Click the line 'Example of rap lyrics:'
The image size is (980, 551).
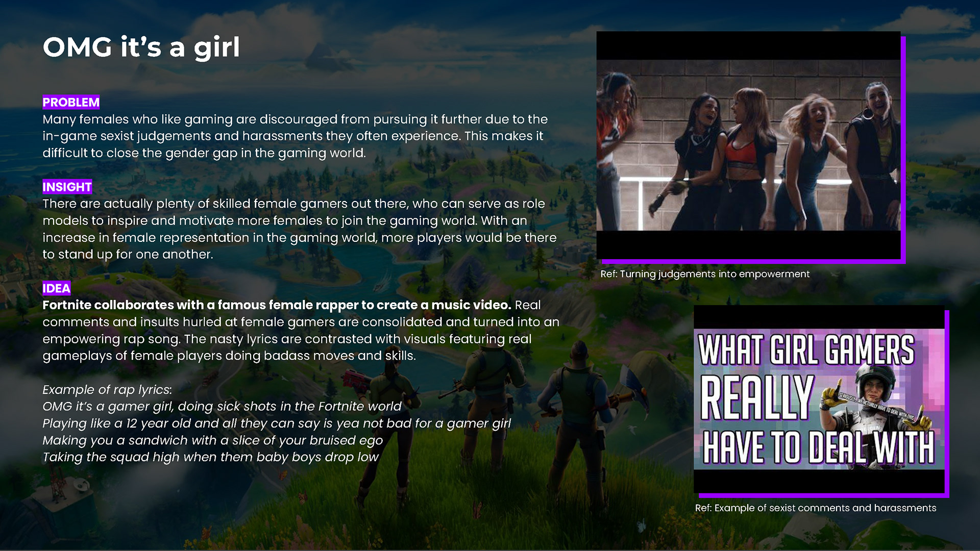(107, 390)
